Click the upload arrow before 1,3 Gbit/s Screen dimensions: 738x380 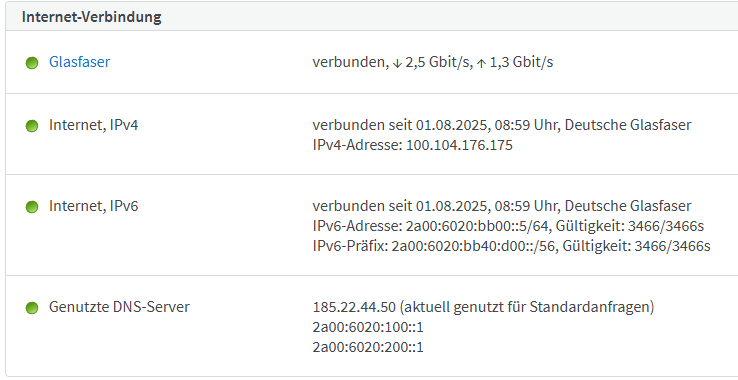coord(481,63)
